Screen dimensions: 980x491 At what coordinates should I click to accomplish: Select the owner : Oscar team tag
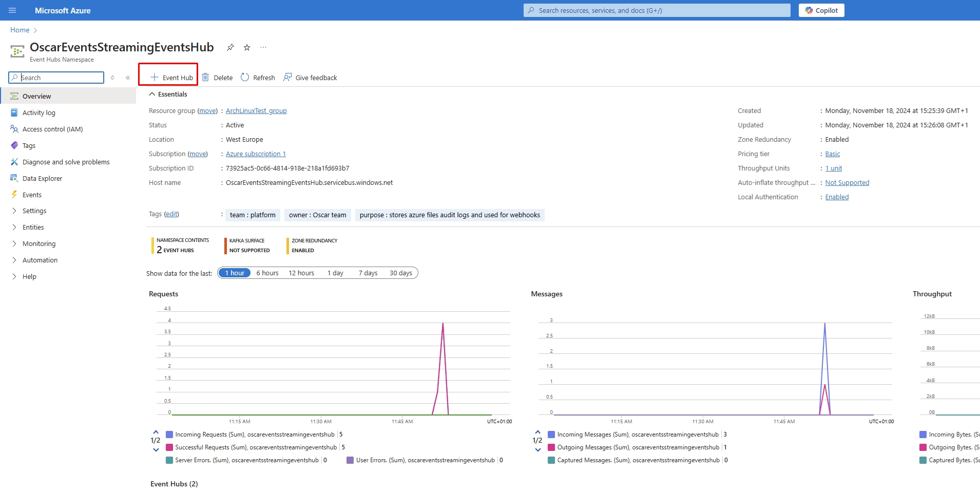318,215
